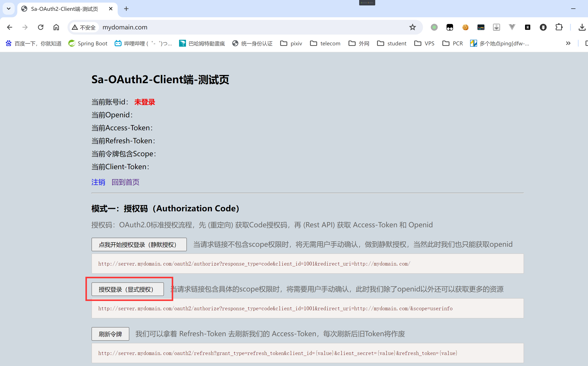This screenshot has width=588, height=366.
Task: Show more bookmarks with the chevron
Action: [568, 44]
